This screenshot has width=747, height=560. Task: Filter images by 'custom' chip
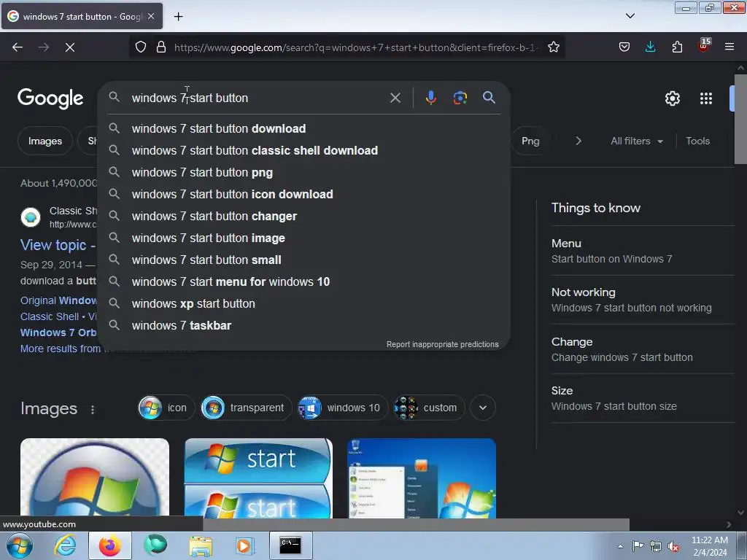[429, 408]
